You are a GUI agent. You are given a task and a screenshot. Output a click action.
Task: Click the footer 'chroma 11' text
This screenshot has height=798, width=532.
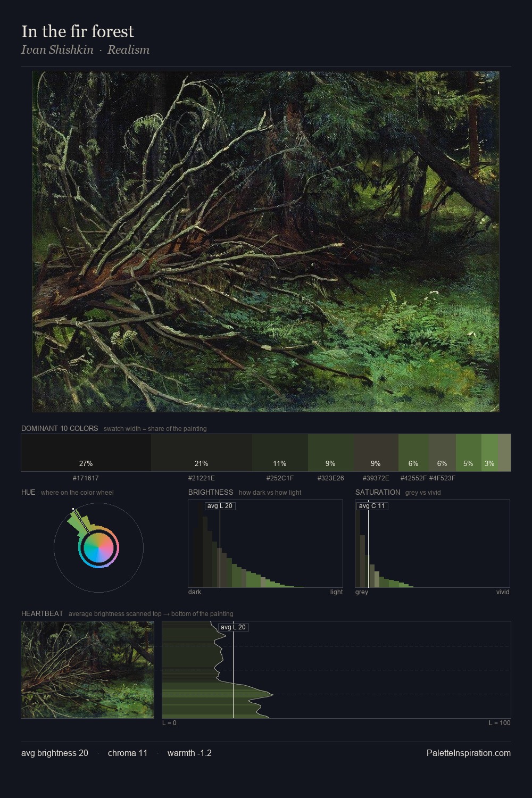click(128, 753)
